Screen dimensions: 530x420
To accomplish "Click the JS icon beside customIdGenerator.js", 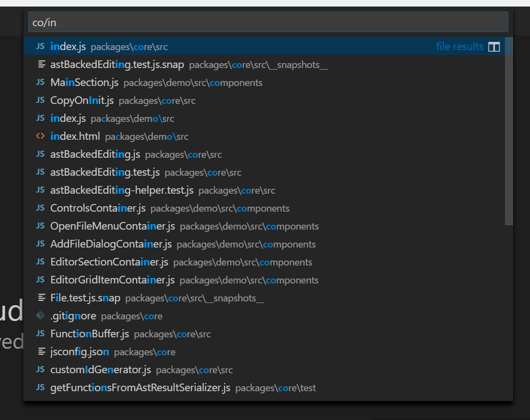I will tap(40, 369).
